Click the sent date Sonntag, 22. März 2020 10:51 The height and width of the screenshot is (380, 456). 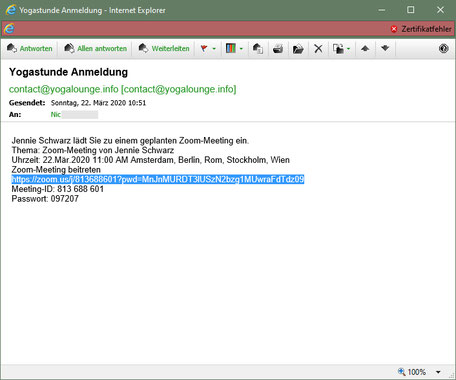click(x=98, y=103)
